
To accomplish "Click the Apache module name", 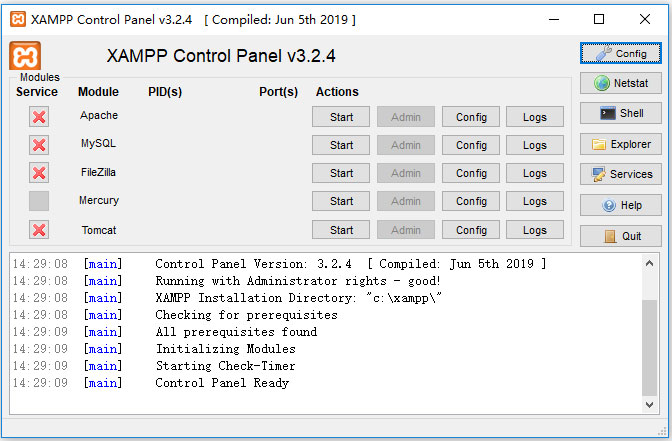I will [99, 115].
